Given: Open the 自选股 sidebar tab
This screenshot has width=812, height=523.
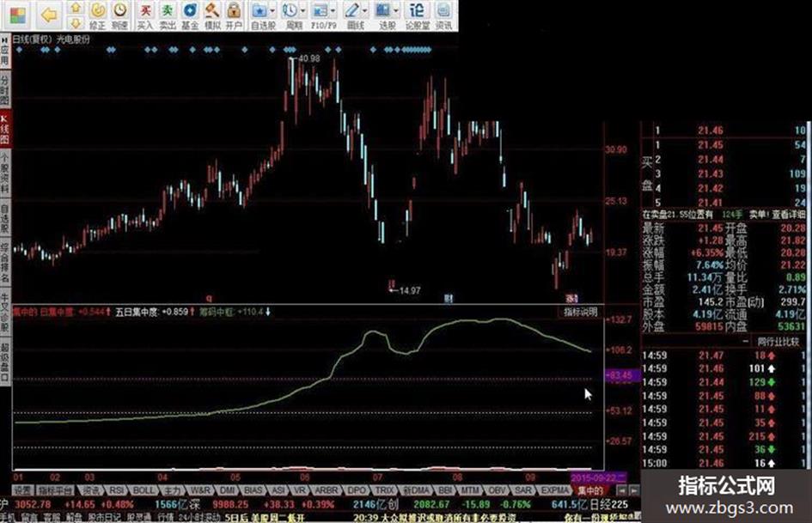Looking at the screenshot, I should click(x=4, y=217).
